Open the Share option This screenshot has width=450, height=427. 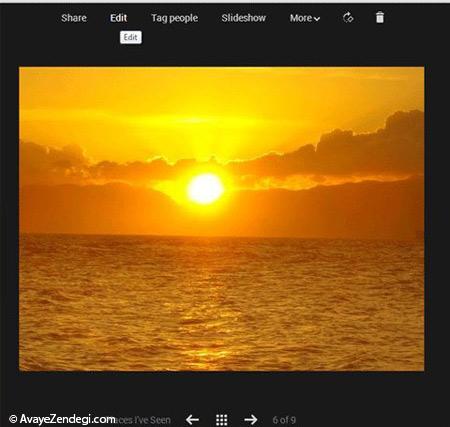point(74,18)
